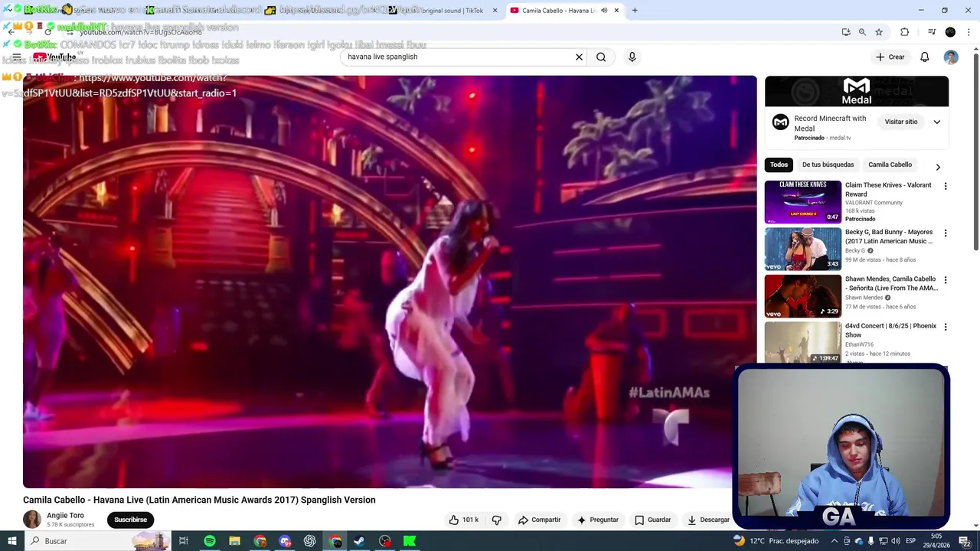980x551 pixels.
Task: Open a new browser tab
Action: (x=635, y=11)
